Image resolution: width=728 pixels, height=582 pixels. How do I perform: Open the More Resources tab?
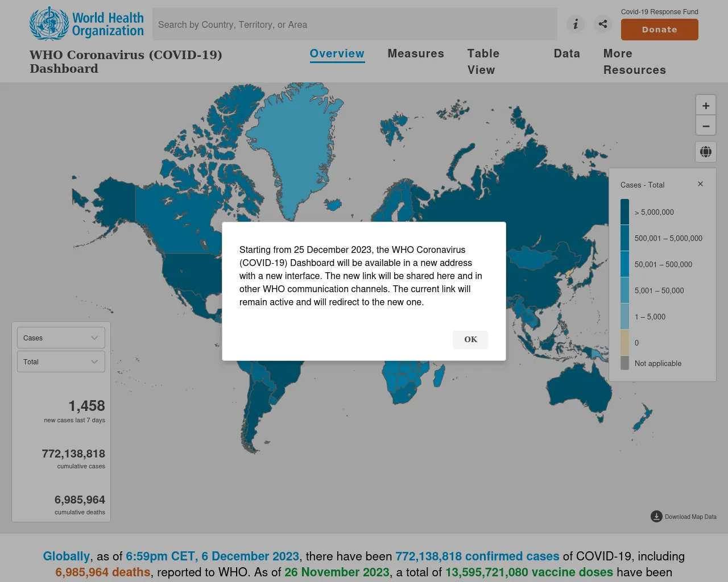(635, 61)
